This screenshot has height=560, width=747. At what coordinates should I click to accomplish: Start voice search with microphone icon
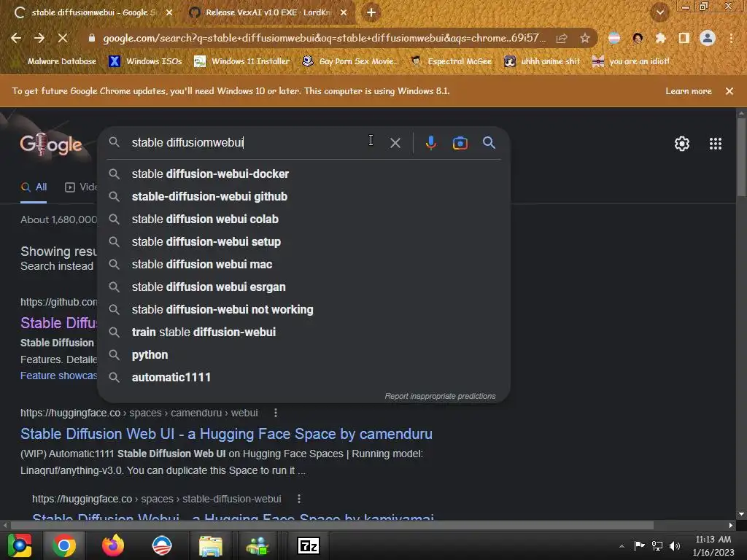point(430,143)
